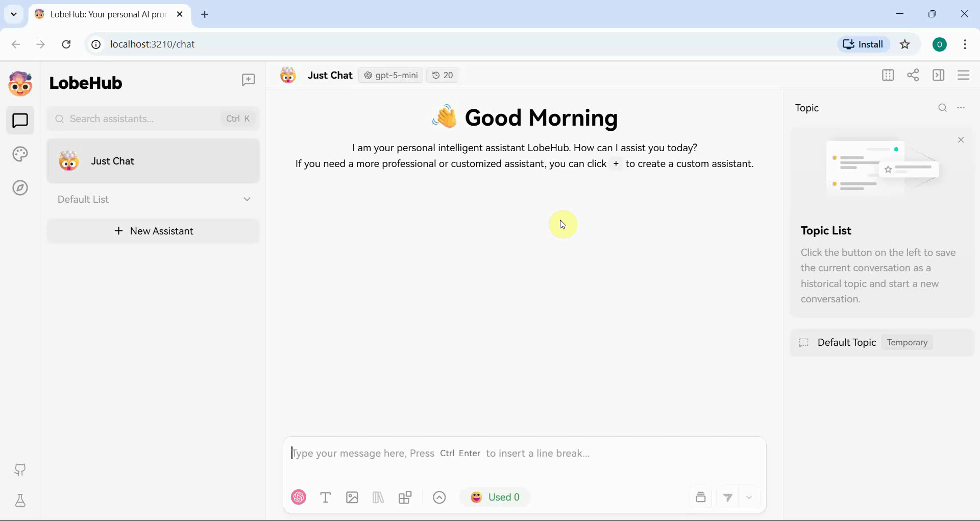Screen dimensions: 980x521
Task: Click the New Assistant button
Action: [153, 231]
